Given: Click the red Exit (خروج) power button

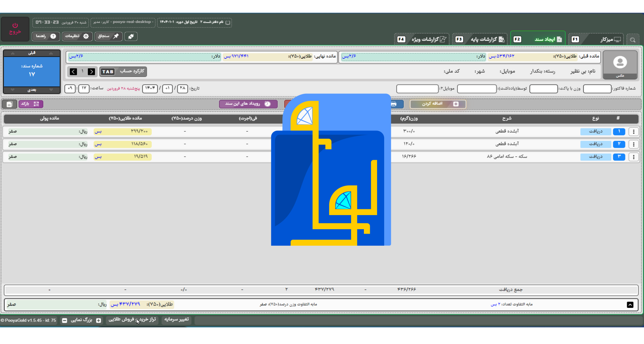Looking at the screenshot, I should click(x=15, y=29).
